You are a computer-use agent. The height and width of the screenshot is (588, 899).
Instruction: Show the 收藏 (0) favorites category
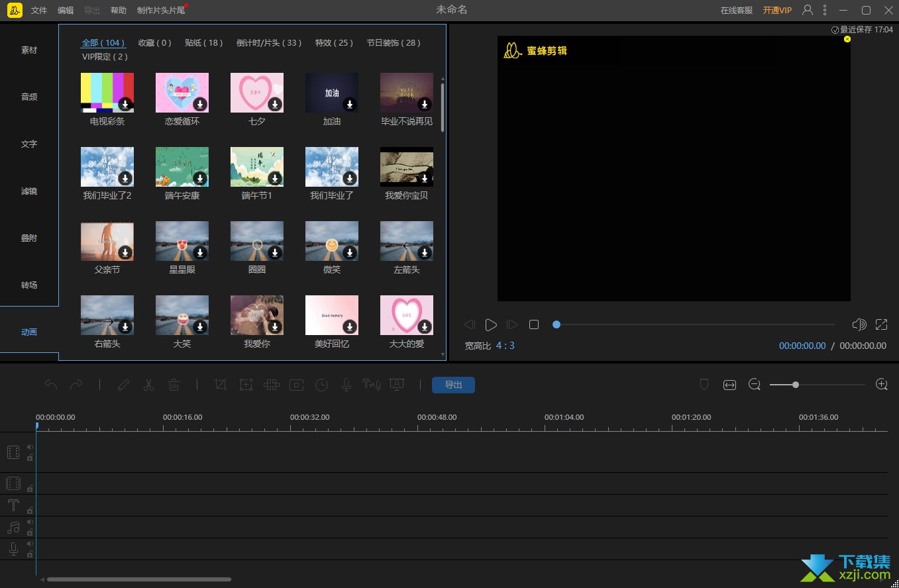coord(154,42)
